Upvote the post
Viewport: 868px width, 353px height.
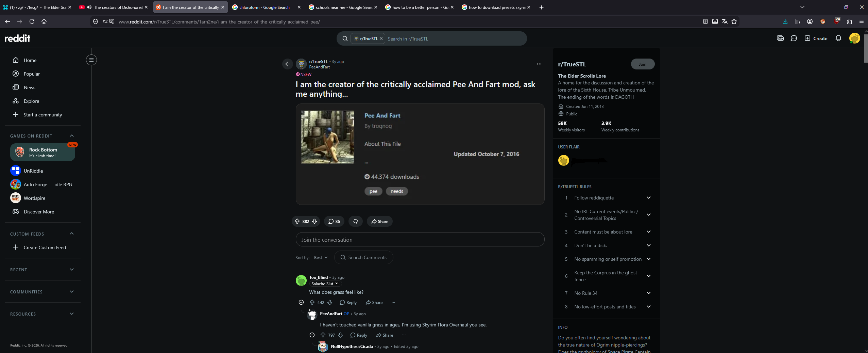(x=297, y=221)
